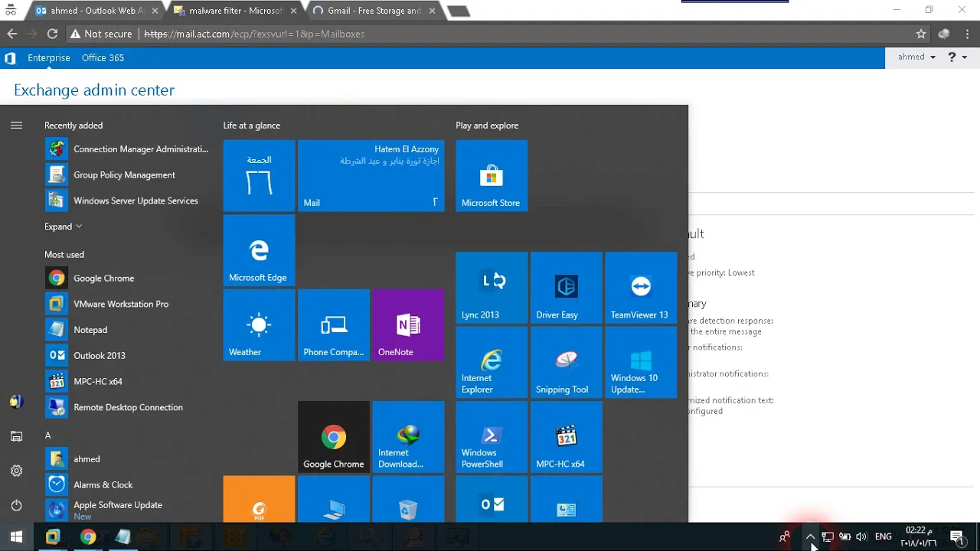Open the ahmed account dropdown in Exchange
This screenshot has width=980, height=551.
(916, 57)
